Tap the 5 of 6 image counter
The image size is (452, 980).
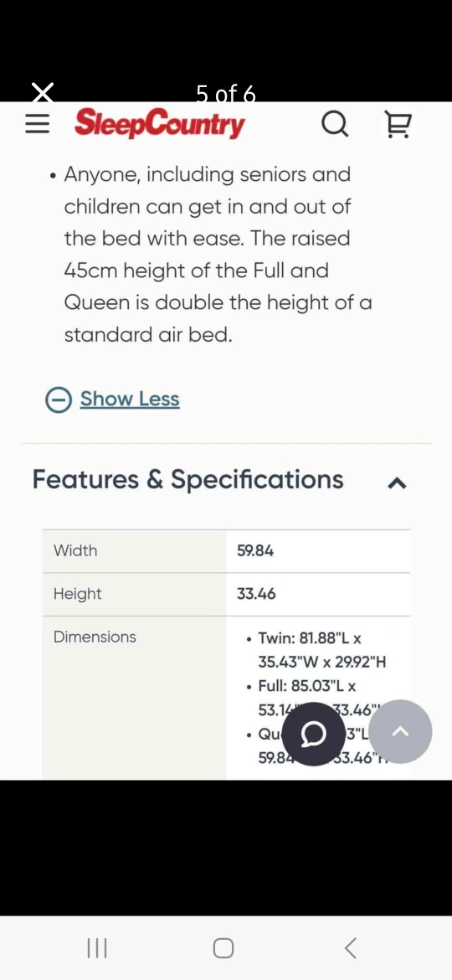(226, 95)
